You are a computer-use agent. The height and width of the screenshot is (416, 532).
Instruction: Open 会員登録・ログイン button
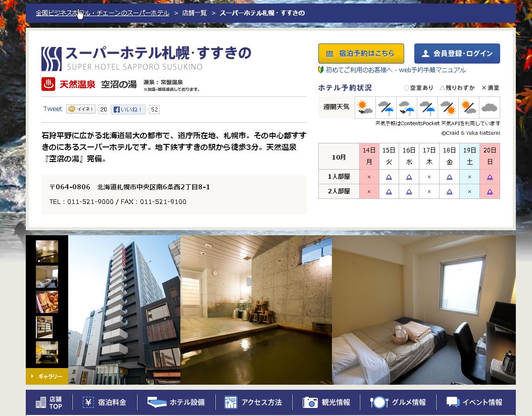[457, 53]
